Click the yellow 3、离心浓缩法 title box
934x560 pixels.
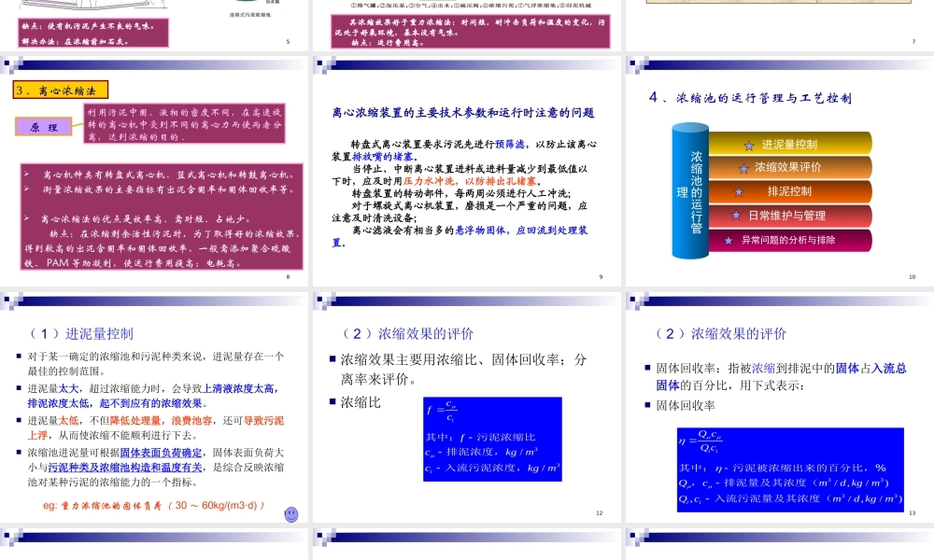61,90
